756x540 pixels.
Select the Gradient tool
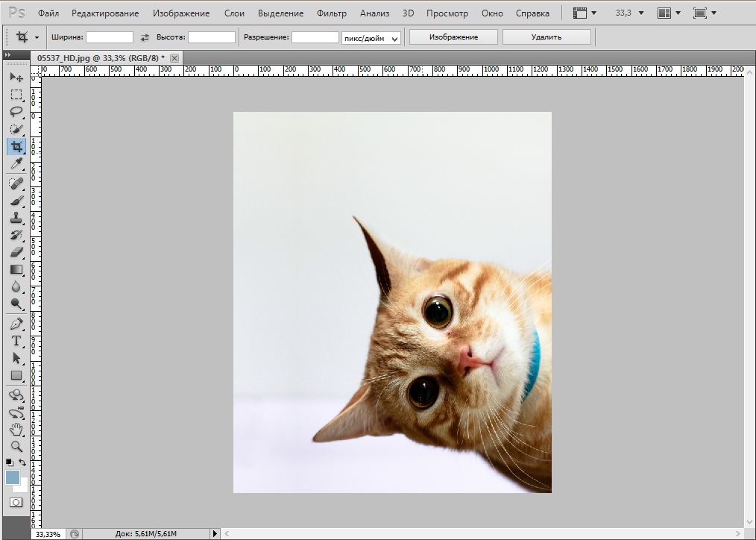click(x=16, y=269)
